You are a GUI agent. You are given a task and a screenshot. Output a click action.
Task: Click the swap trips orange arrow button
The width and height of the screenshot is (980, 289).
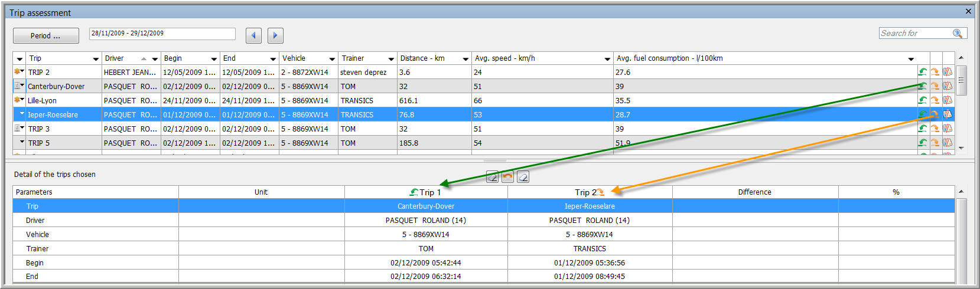(x=507, y=177)
